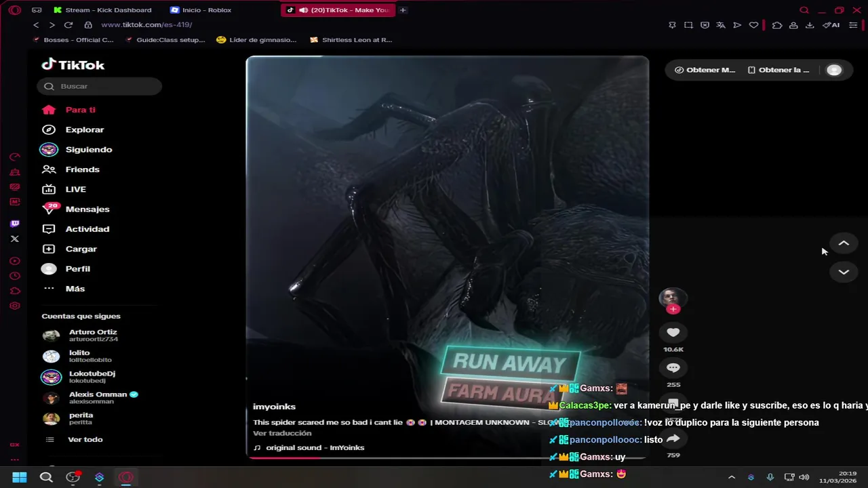Image resolution: width=868 pixels, height=488 pixels.
Task: Open LokotubeDj followed account
Action: 79,377
